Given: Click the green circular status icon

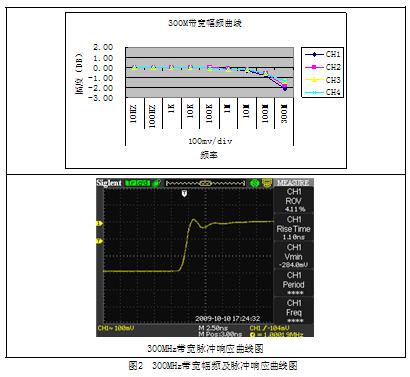Looking at the screenshot, I should (255, 183).
